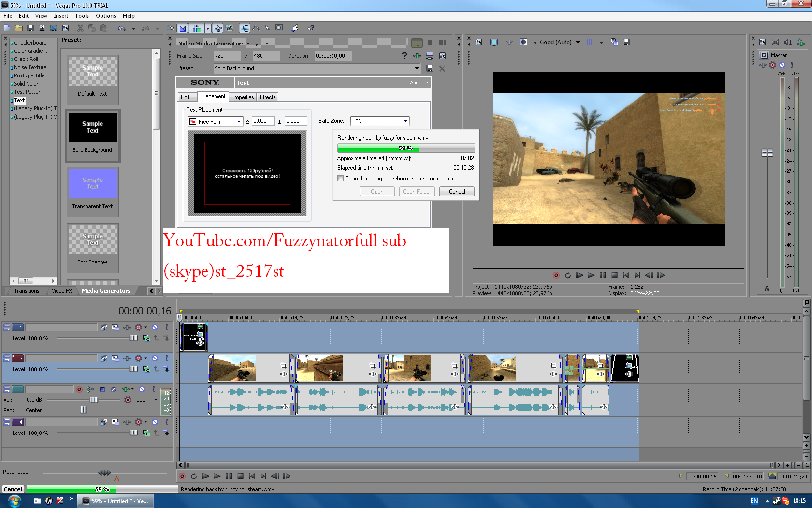Click Preview on External Monitor icon

[x=493, y=42]
